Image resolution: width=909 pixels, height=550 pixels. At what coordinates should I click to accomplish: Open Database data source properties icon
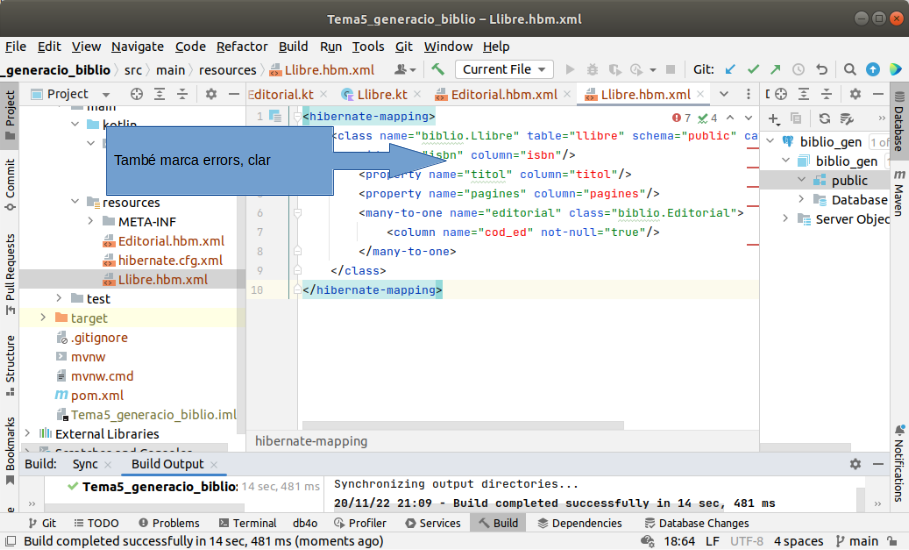847,119
